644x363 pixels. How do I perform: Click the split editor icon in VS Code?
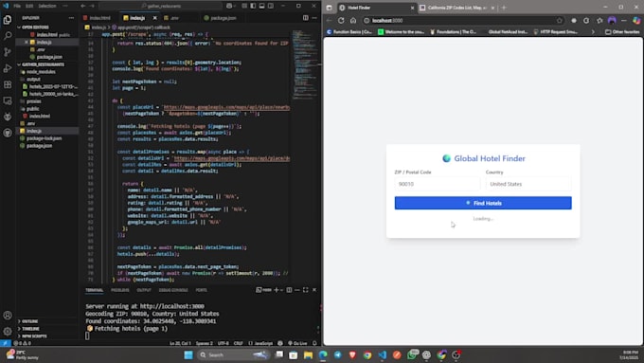pyautogui.click(x=306, y=18)
